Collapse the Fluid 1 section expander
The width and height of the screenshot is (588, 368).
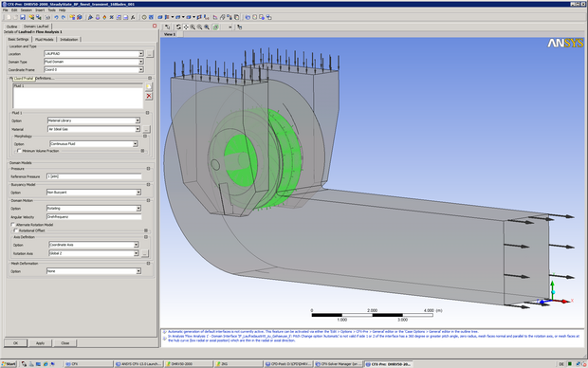[x=147, y=113]
